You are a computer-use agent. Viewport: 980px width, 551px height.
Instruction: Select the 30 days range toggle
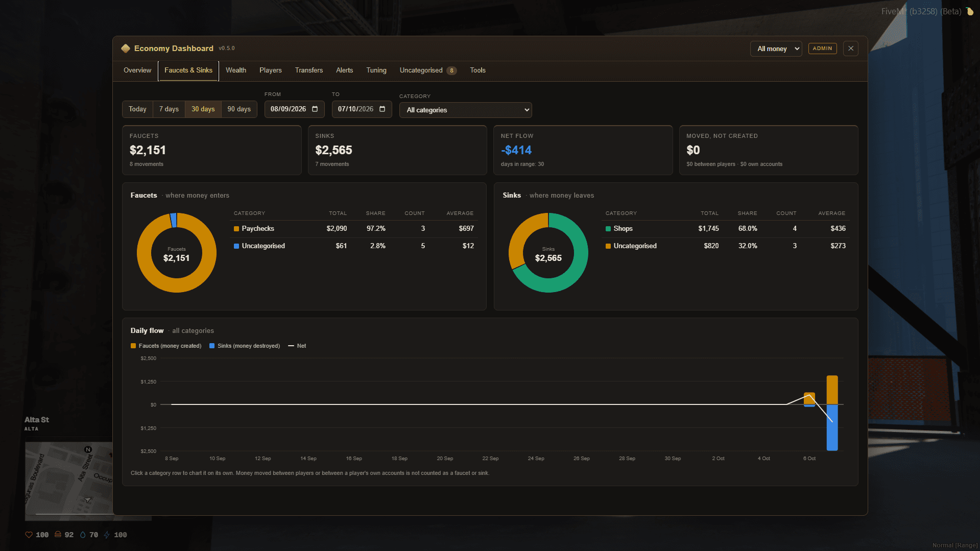pyautogui.click(x=203, y=109)
